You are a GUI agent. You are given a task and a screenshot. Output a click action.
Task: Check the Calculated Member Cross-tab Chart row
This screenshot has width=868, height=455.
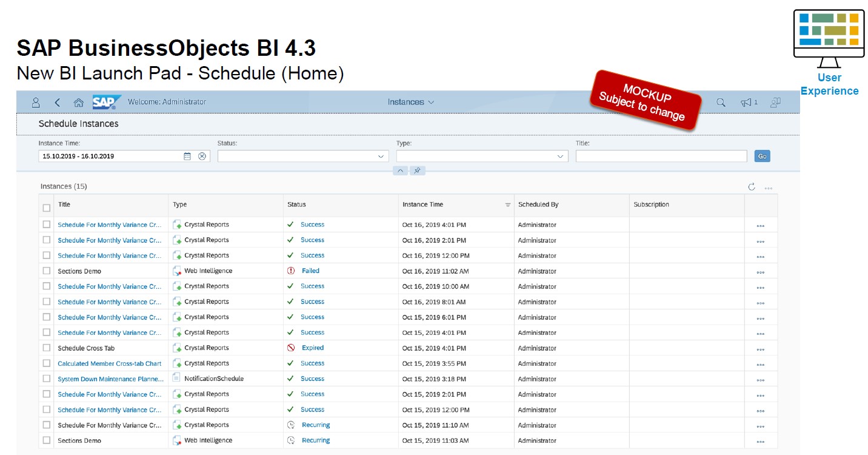coord(47,363)
